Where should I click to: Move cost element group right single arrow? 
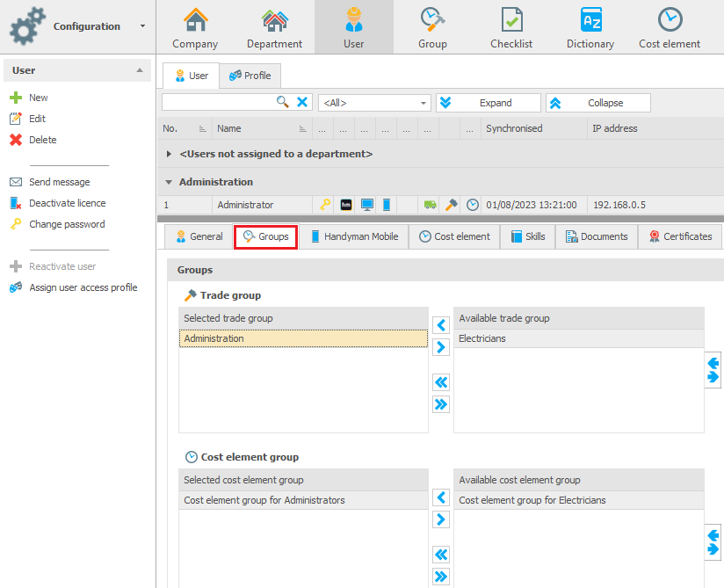coord(441,519)
